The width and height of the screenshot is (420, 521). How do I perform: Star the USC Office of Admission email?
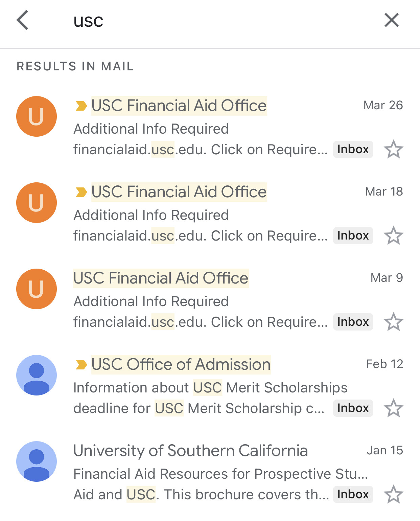(394, 408)
